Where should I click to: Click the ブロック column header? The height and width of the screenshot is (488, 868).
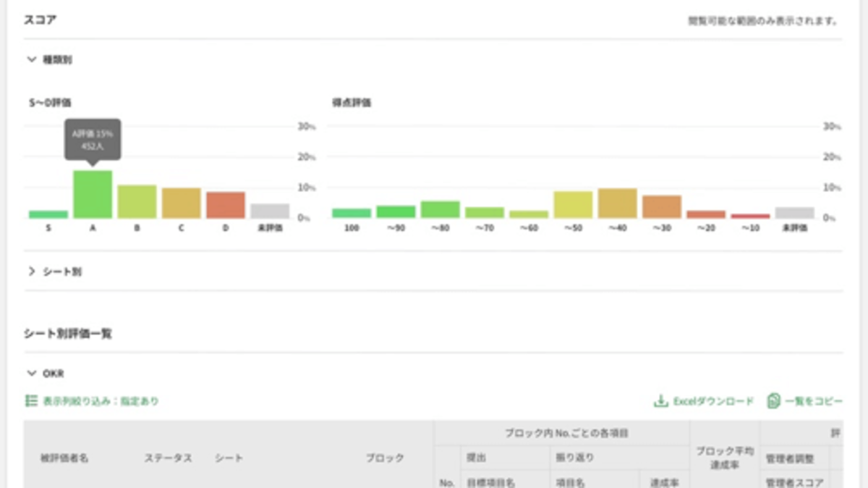pos(385,458)
